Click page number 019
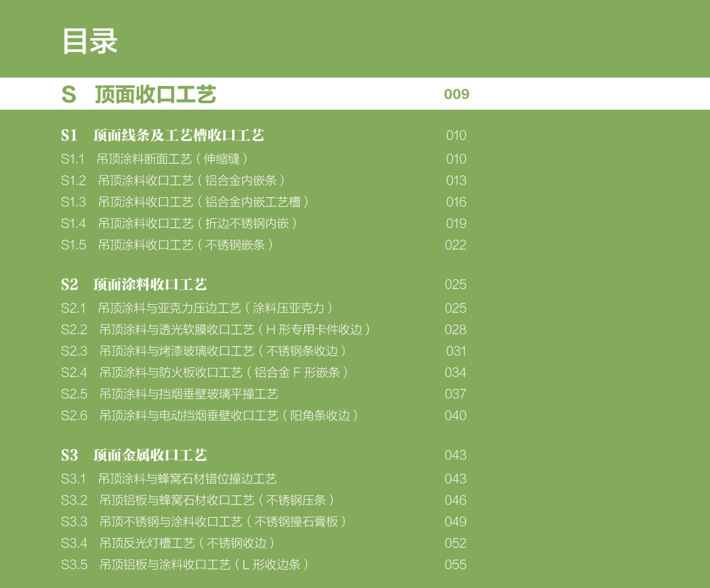This screenshot has width=710, height=588. tap(456, 223)
